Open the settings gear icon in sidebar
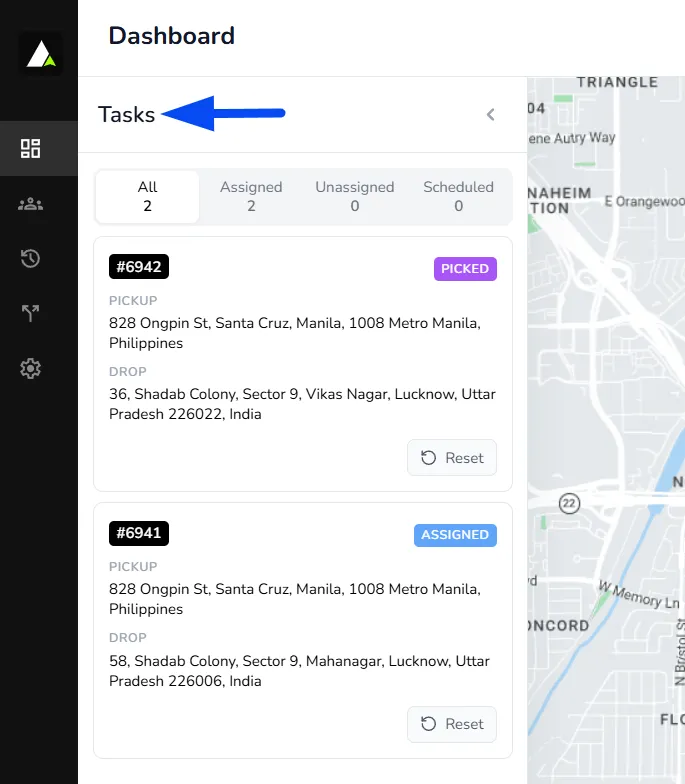Viewport: 685px width, 784px height. 30,368
